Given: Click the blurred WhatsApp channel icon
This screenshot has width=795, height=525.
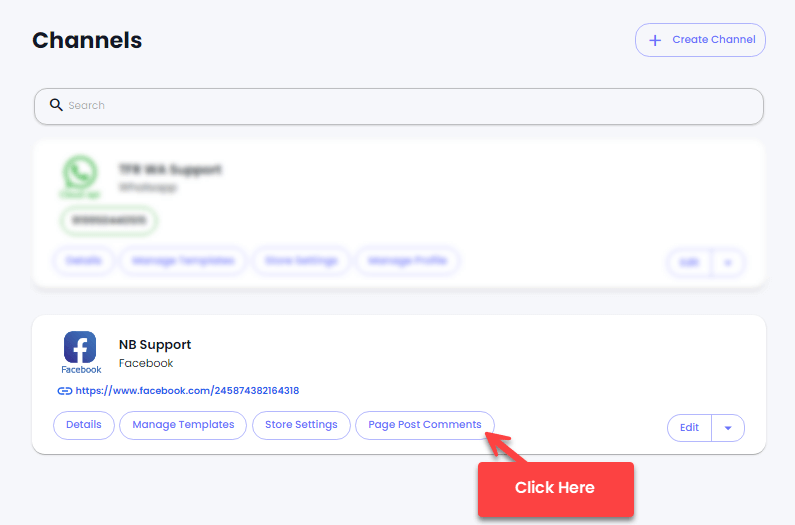Looking at the screenshot, I should (80, 172).
